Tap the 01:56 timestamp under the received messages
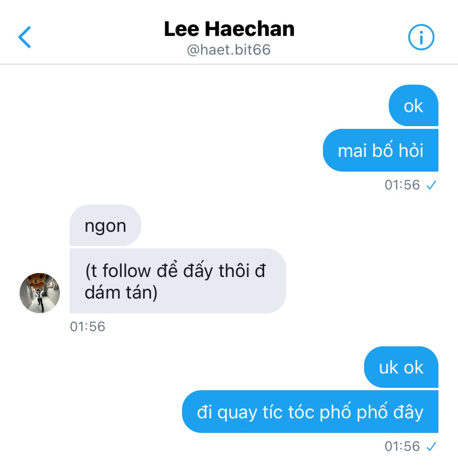Screen dimensions: 458x476 88,327
